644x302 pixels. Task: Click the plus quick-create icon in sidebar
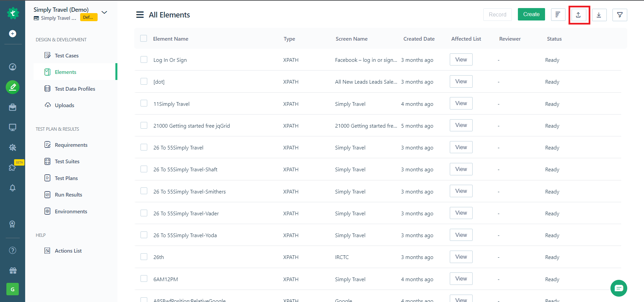[x=13, y=34]
